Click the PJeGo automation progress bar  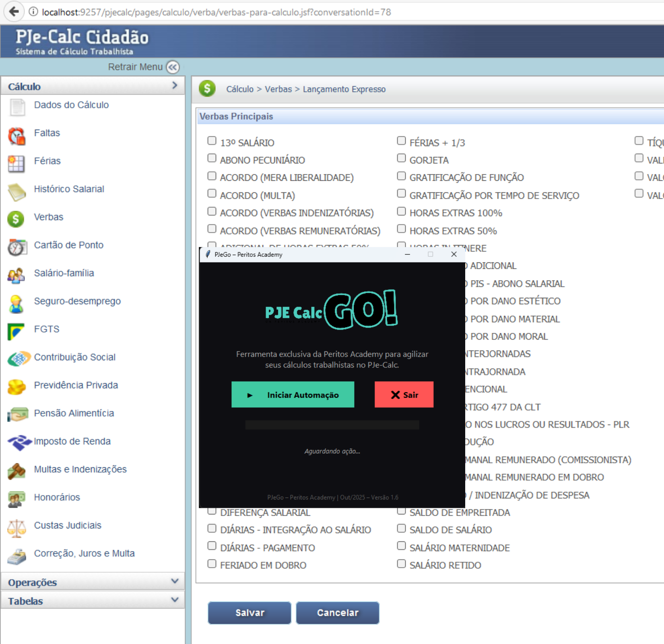click(332, 425)
